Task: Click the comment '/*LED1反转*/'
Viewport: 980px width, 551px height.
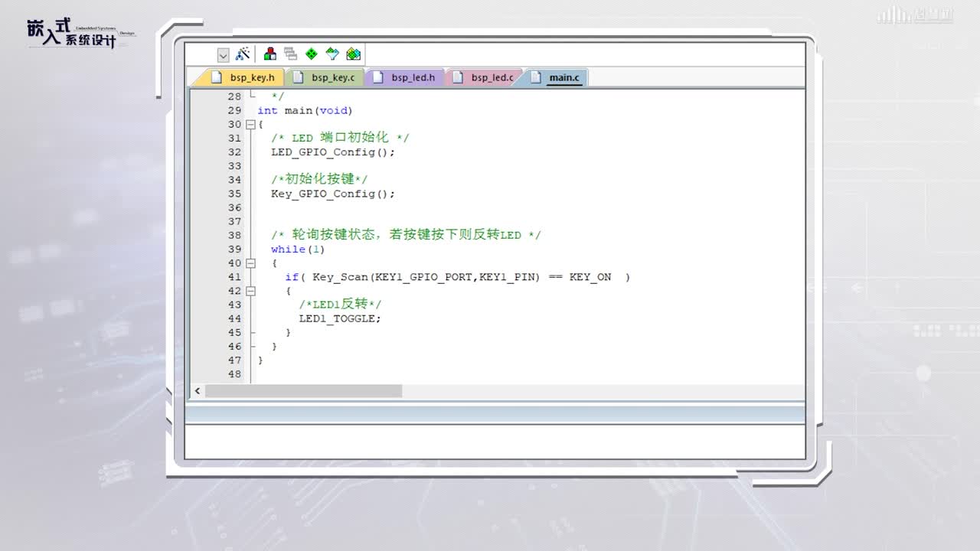Action: click(x=340, y=305)
